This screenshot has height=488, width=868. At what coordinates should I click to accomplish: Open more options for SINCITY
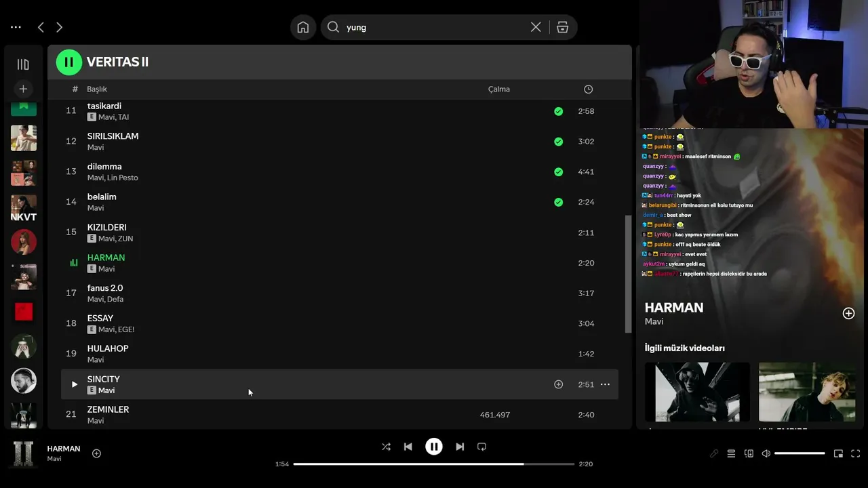pos(605,384)
